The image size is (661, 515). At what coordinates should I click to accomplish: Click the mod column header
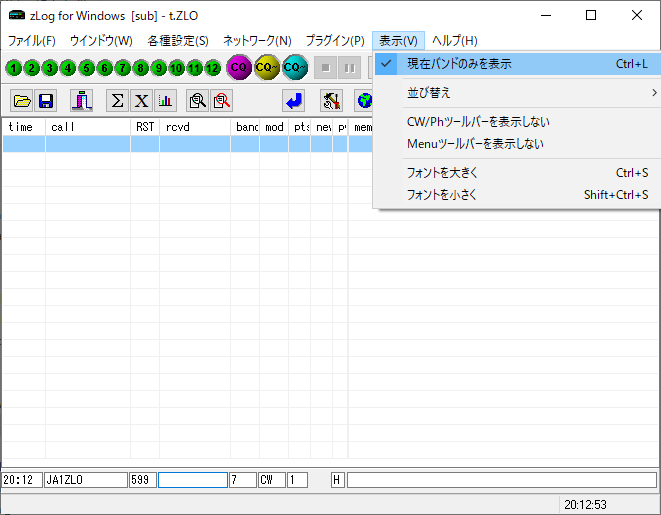tap(274, 127)
